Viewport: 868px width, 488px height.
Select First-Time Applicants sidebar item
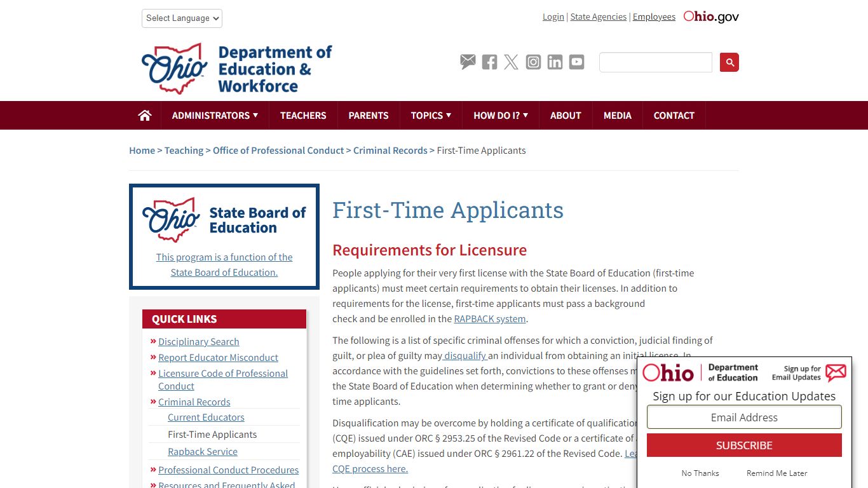click(x=212, y=435)
